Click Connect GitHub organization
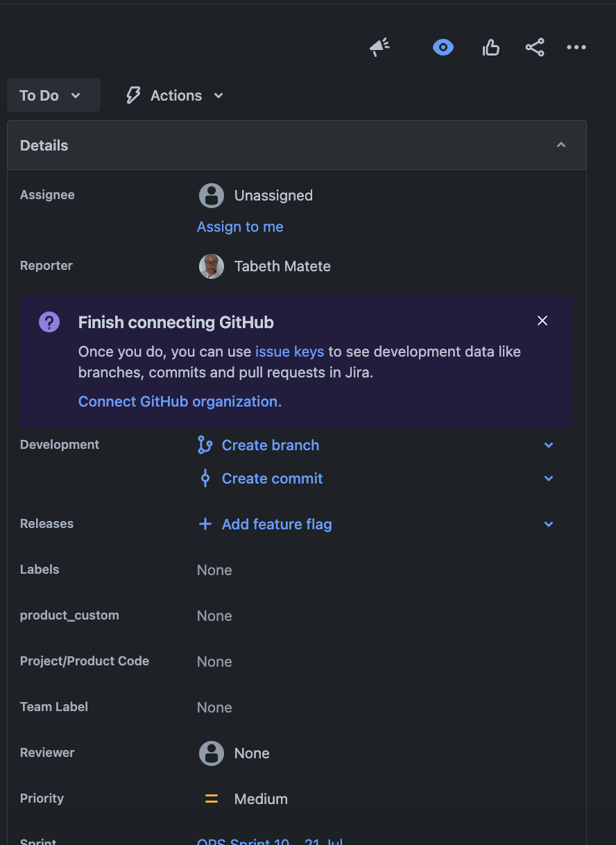 tap(179, 401)
